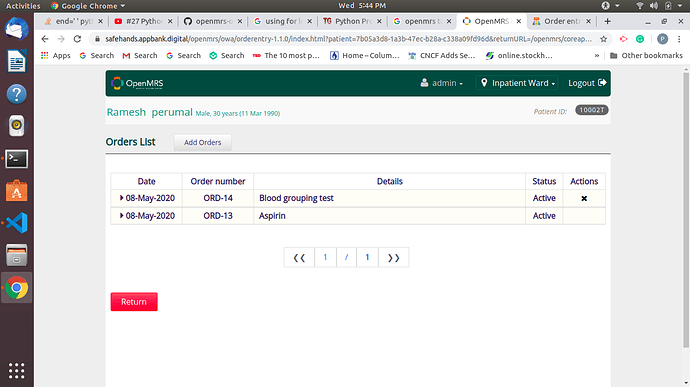Open The 10 most p... bookmark

click(x=286, y=55)
